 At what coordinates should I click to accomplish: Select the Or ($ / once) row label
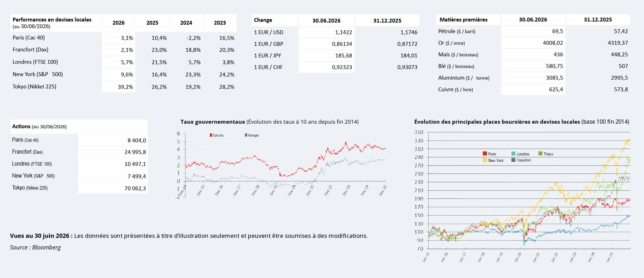452,43
